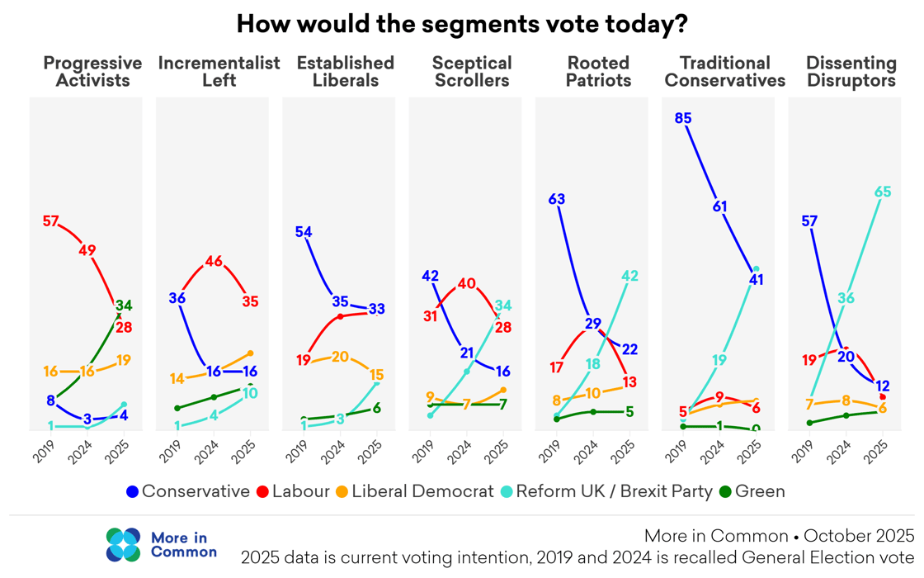Screen dimensions: 924x578
Task: Select the Traditional Conservatives panel heading
Action: tap(725, 72)
